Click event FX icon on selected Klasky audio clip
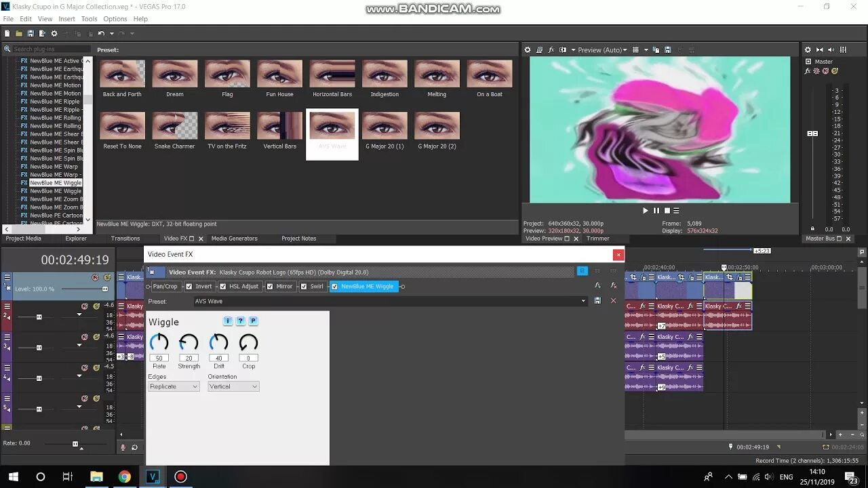The height and width of the screenshot is (488, 868). click(x=739, y=306)
